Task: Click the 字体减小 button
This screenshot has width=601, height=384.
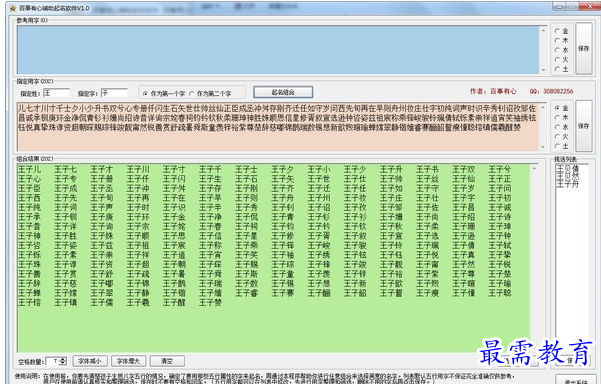Action: click(x=89, y=361)
